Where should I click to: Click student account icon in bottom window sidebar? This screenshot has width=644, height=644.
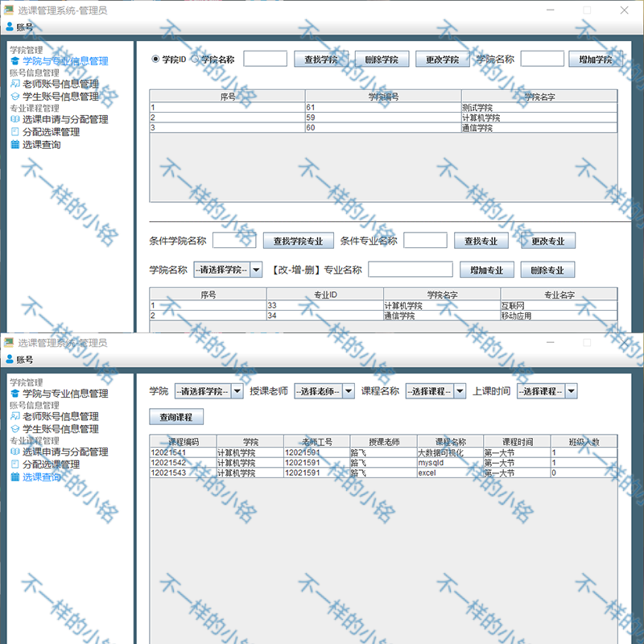click(x=15, y=429)
